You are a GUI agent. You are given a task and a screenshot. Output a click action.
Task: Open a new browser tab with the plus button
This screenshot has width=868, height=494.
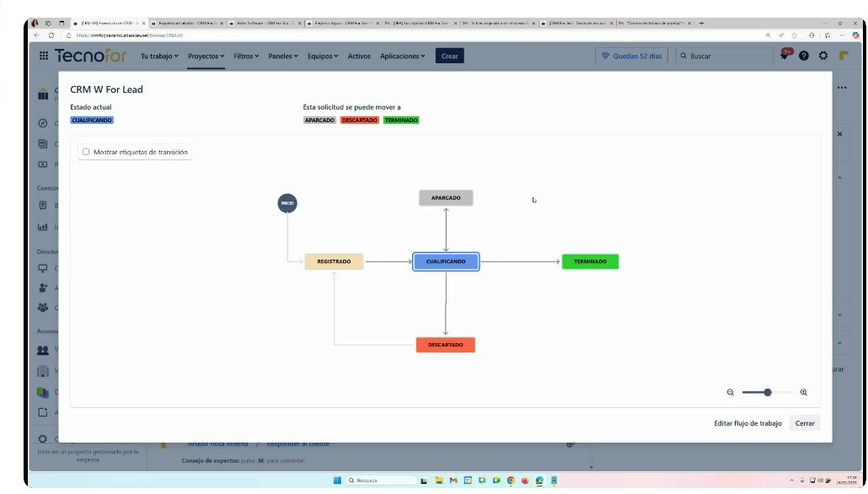(x=701, y=24)
